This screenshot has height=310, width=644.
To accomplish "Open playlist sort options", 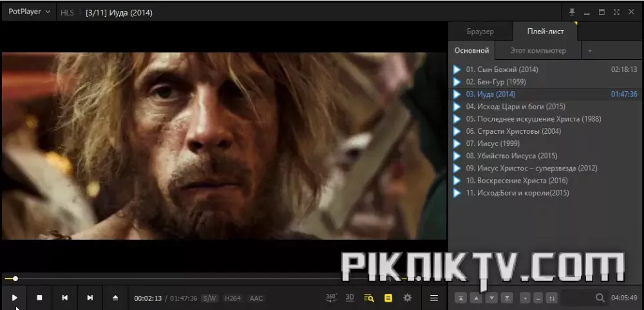I will (553, 298).
